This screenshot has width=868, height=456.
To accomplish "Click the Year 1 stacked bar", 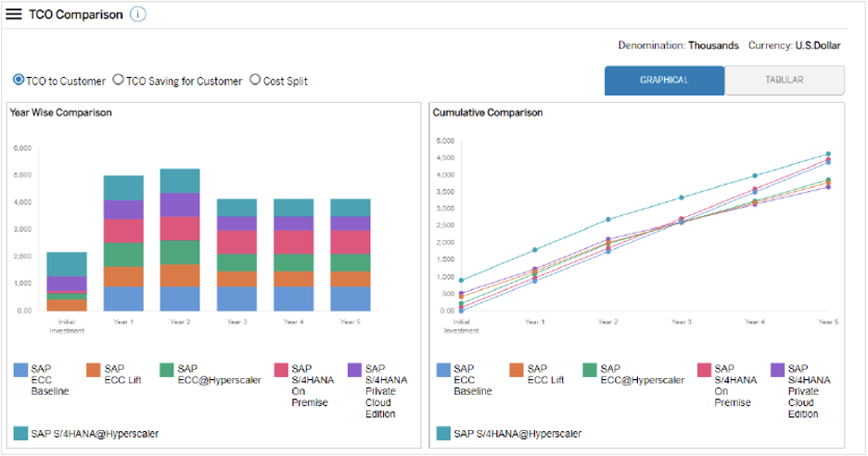I will pyautogui.click(x=123, y=244).
